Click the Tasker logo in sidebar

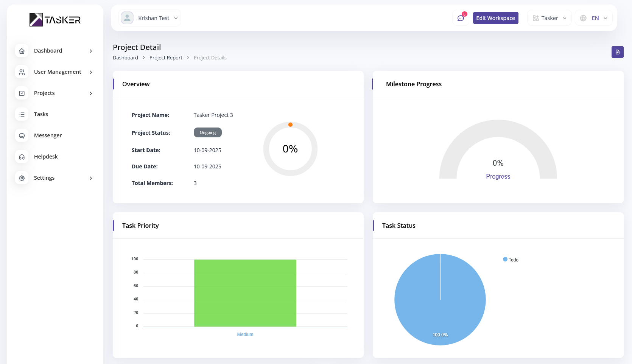pyautogui.click(x=55, y=20)
